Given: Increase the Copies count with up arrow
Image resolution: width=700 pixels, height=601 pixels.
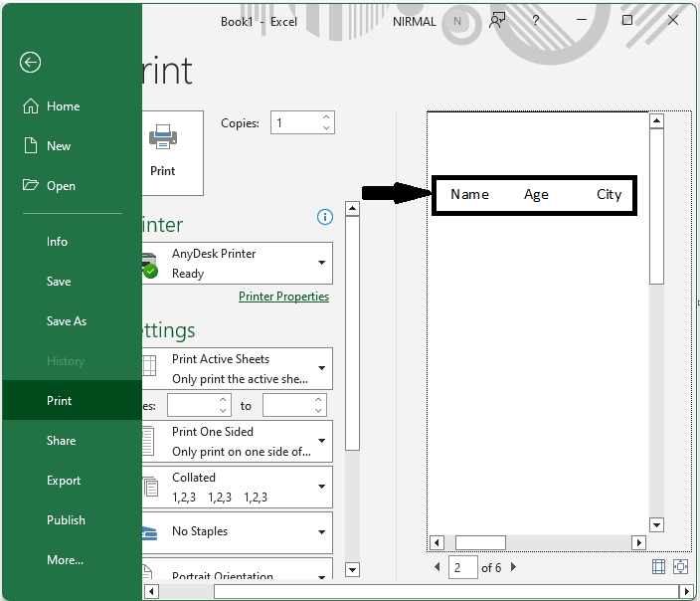Looking at the screenshot, I should [326, 117].
